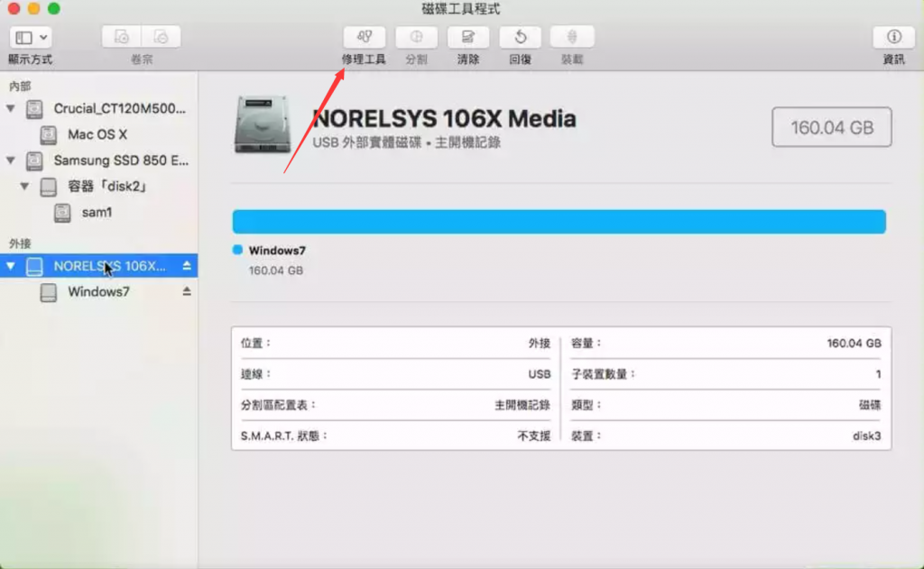The image size is (924, 569).
Task: Open the 資訊 info panel
Action: click(x=893, y=37)
